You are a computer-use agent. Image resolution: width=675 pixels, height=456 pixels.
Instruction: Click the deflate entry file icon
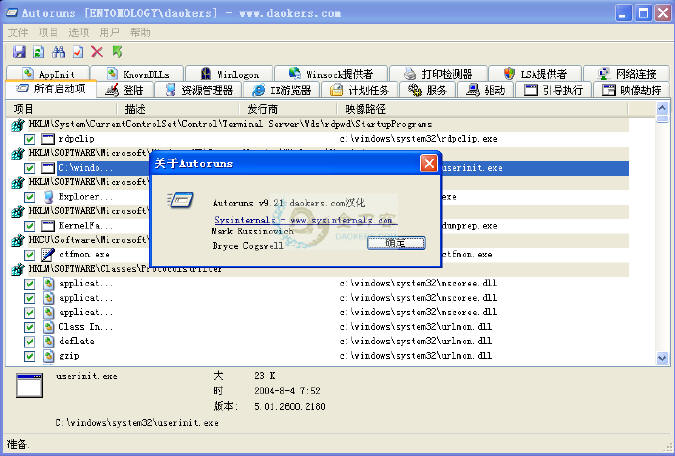pos(49,341)
